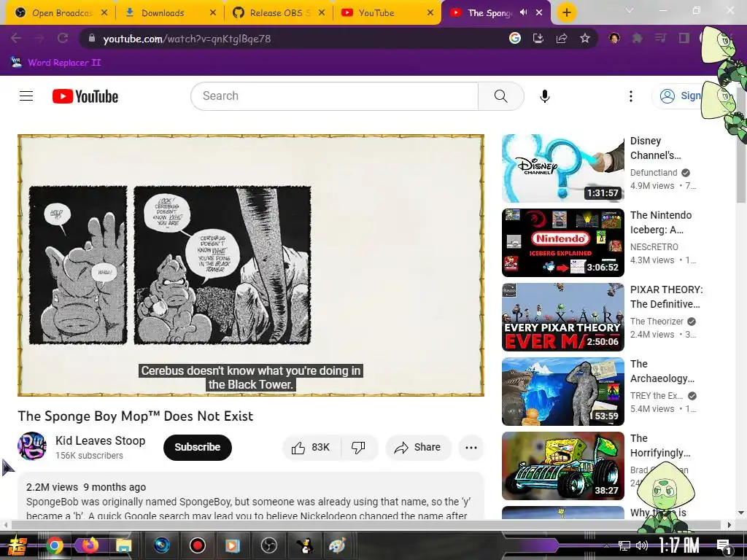Show hidden system tray icons
The width and height of the screenshot is (747, 560).
(x=606, y=545)
